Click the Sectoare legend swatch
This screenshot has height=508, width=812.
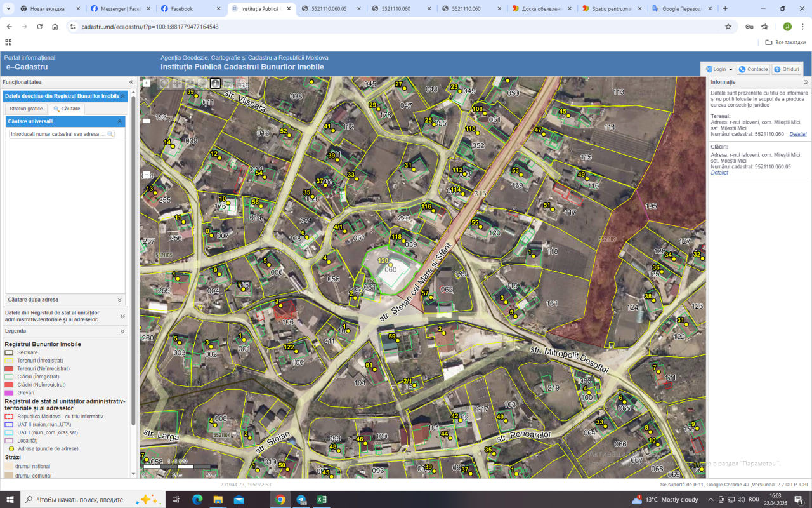coord(9,352)
